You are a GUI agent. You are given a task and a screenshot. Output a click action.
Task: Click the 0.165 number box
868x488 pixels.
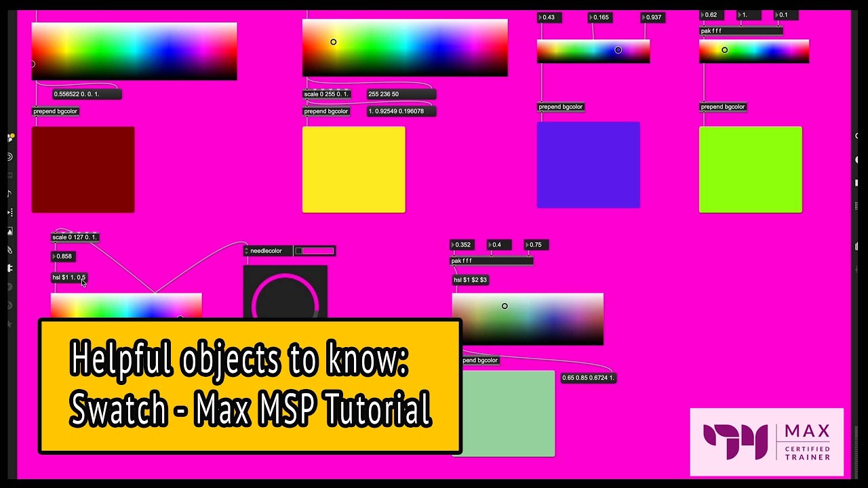point(599,18)
